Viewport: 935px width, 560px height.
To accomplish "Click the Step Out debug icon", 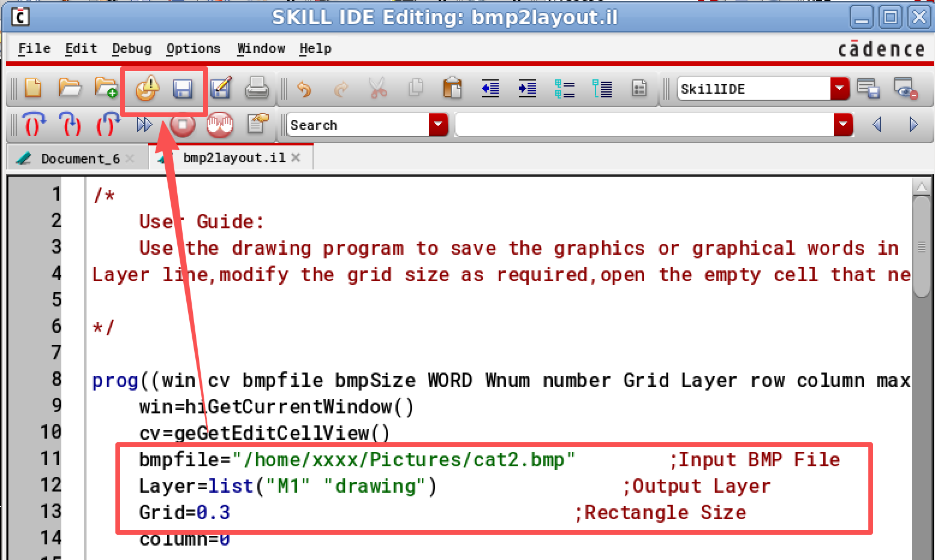I will coord(108,124).
